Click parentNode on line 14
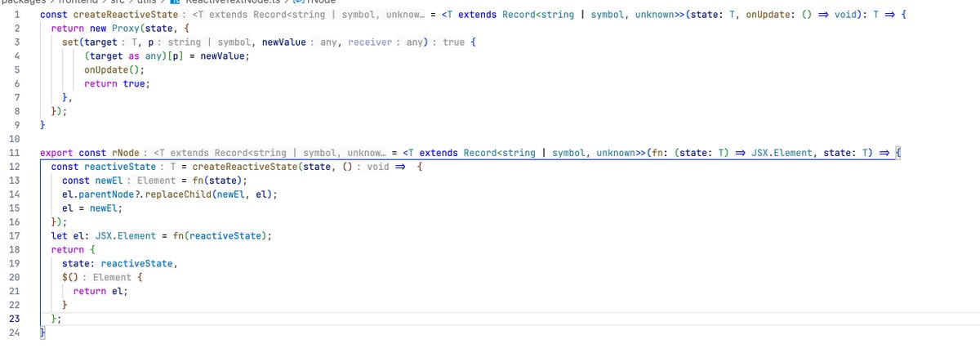The image size is (980, 362). point(107,194)
